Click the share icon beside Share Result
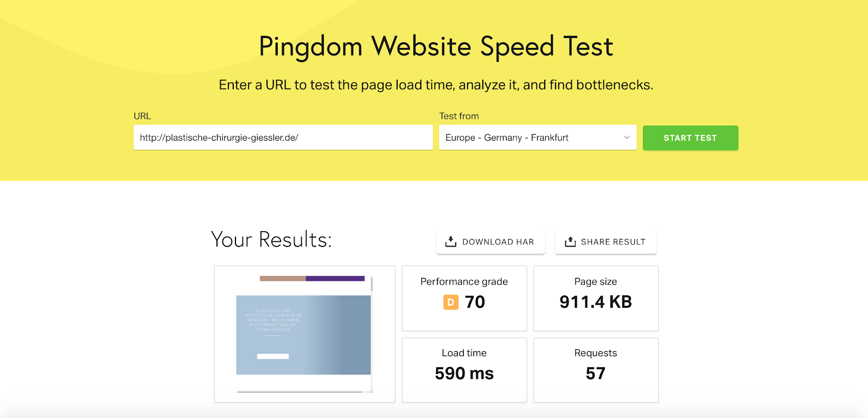Screen dimensions: 868x418 (570, 242)
